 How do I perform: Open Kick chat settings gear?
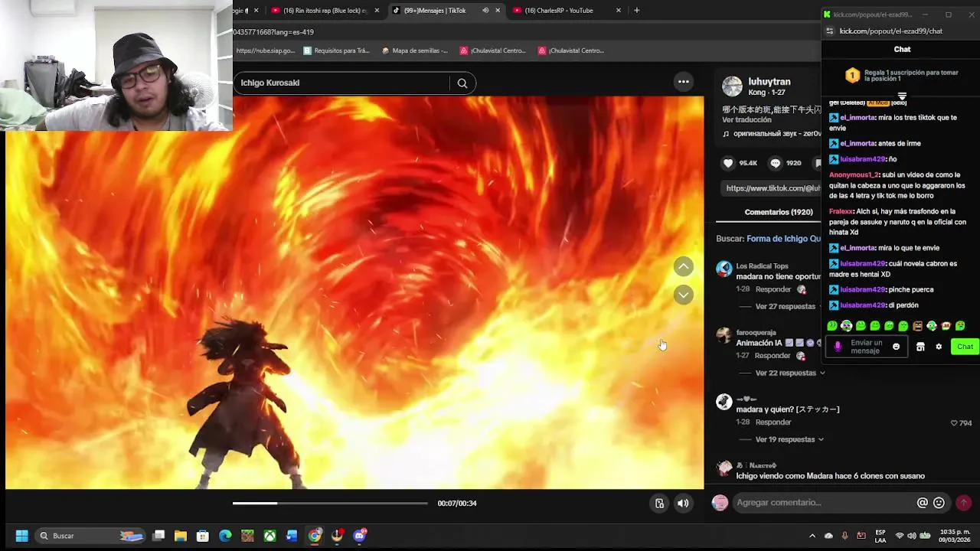(939, 347)
